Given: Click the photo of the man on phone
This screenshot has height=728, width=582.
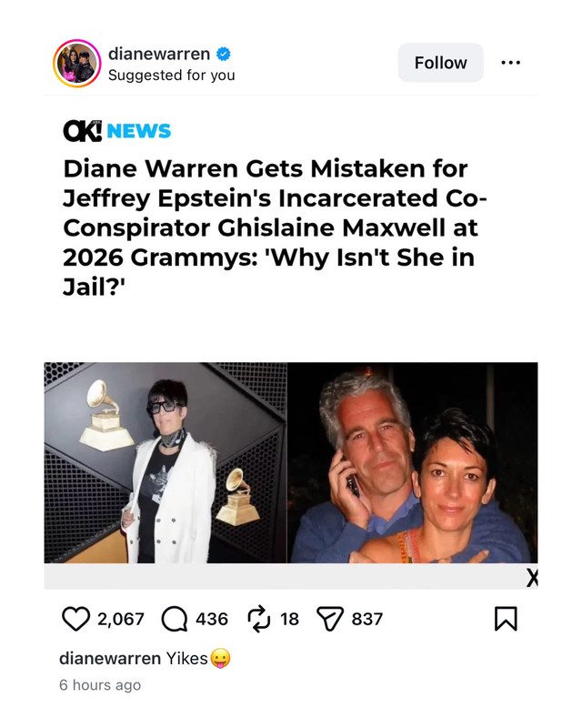Looking at the screenshot, I should [413, 462].
